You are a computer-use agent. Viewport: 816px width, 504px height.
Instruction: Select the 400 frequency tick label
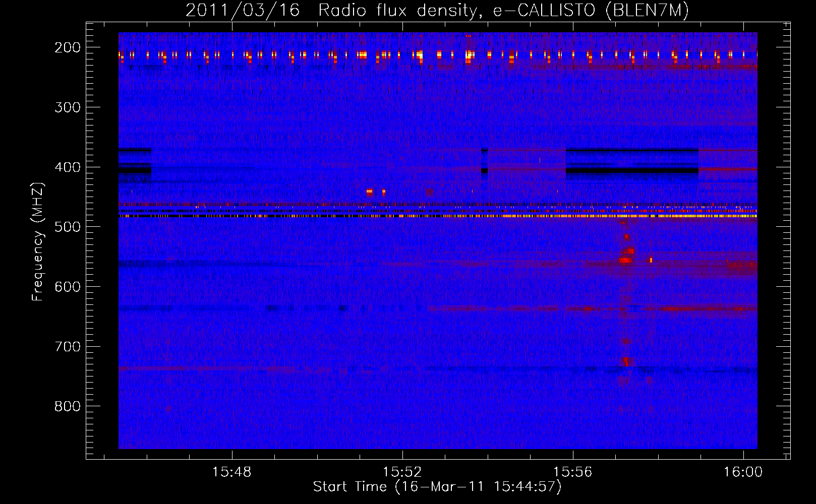(67, 167)
